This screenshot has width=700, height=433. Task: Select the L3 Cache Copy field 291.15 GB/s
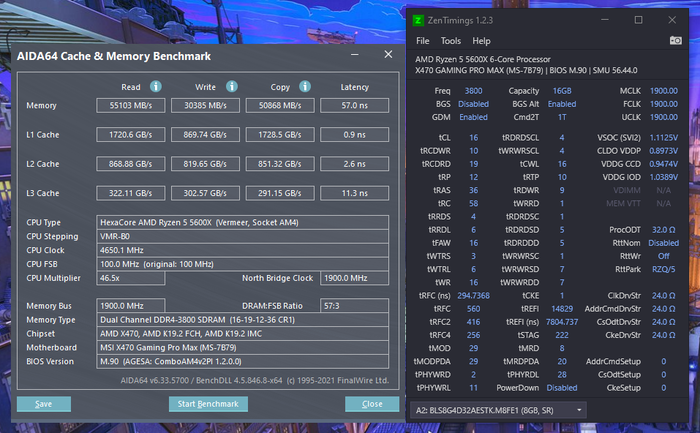point(280,193)
